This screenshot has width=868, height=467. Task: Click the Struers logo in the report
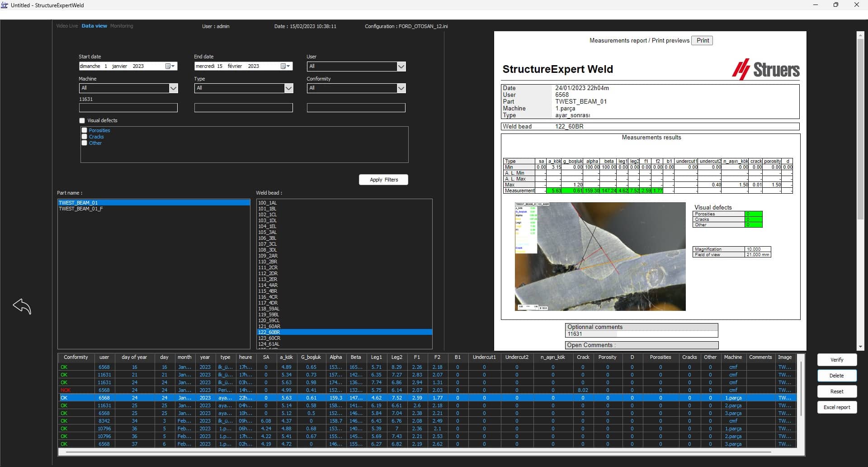pyautogui.click(x=766, y=70)
